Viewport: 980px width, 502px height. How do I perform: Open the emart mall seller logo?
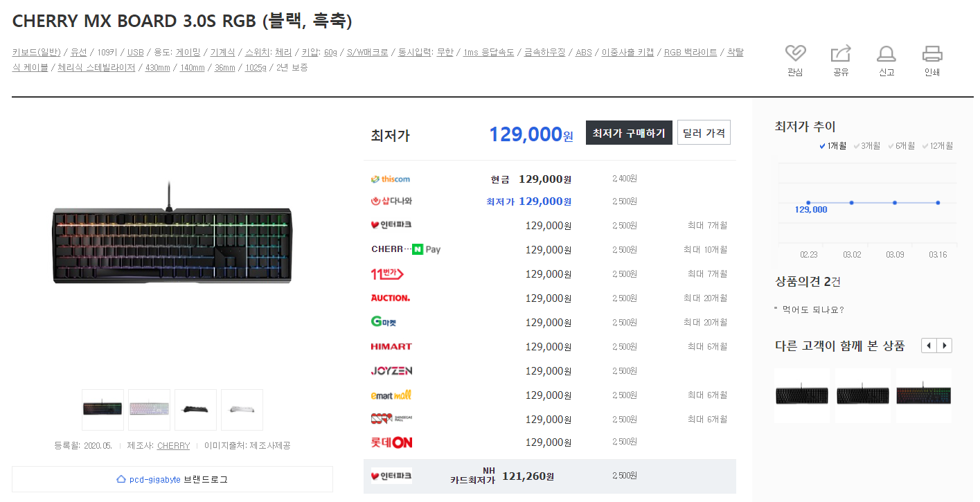click(391, 395)
